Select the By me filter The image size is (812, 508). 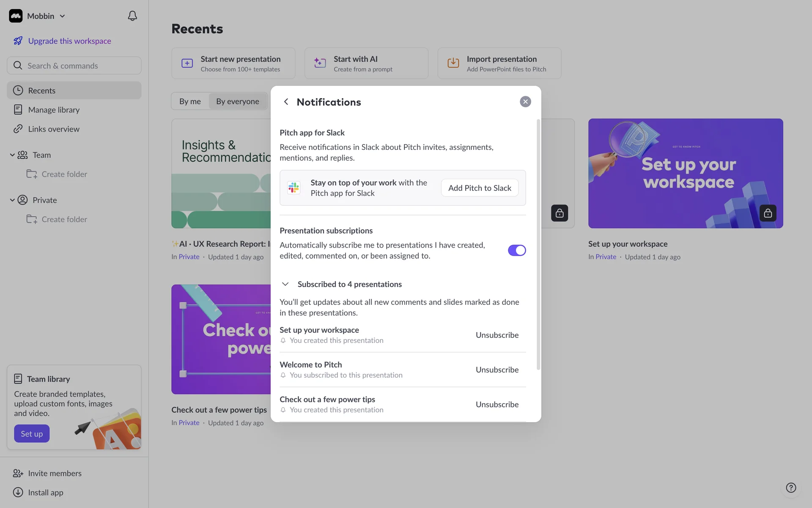tap(190, 101)
